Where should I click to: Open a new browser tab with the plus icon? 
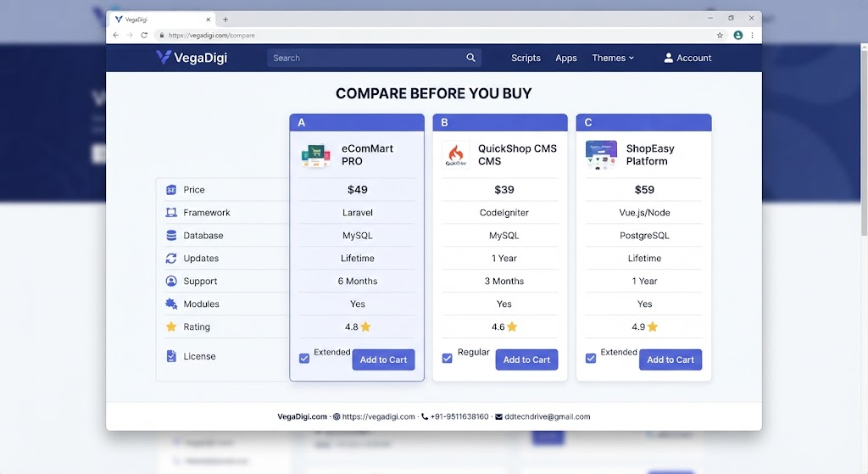[225, 20]
